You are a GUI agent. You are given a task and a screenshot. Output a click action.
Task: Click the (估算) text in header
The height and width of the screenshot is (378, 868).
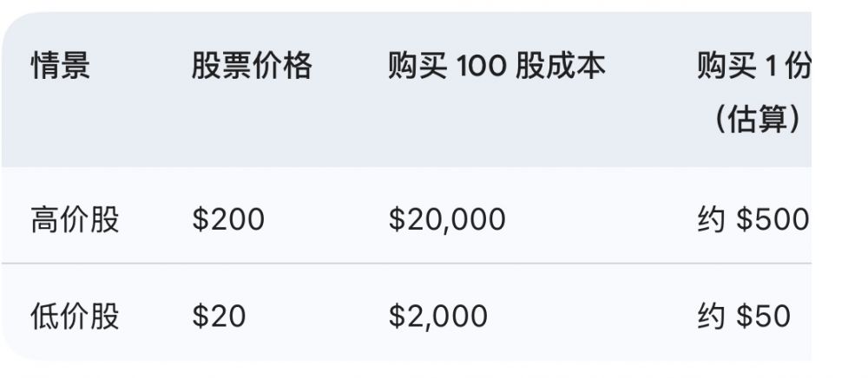point(757,119)
